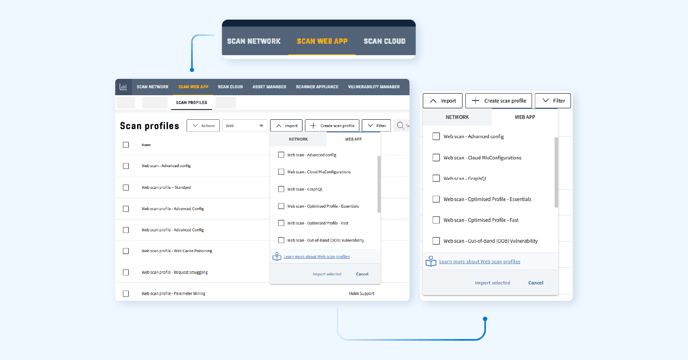Screen dimensions: 688x360
Task: Check Advanced config in main window Import dropdown
Action: tap(281, 155)
